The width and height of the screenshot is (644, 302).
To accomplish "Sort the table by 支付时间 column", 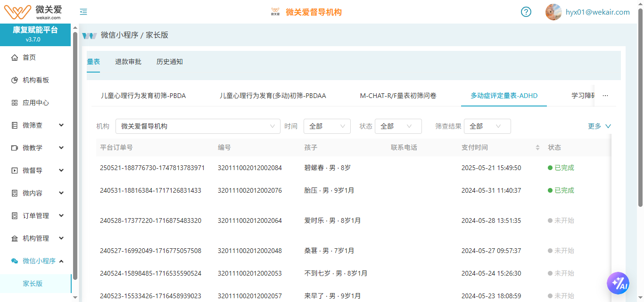I will point(537,147).
